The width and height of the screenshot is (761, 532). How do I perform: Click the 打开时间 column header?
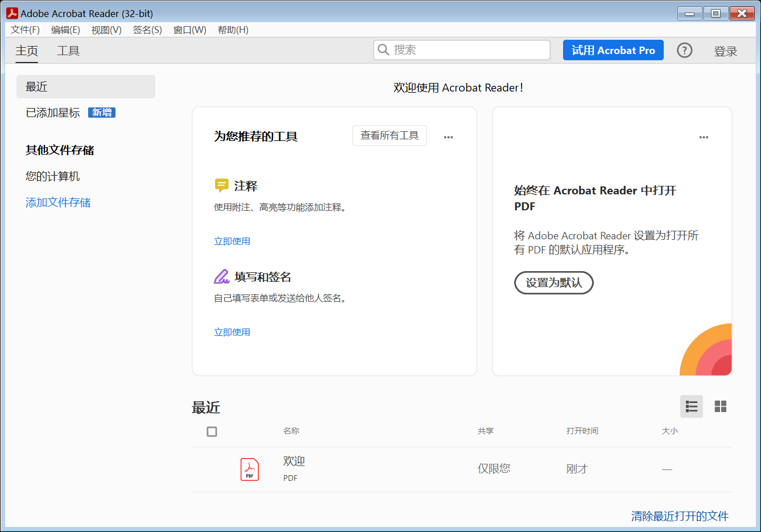point(582,431)
